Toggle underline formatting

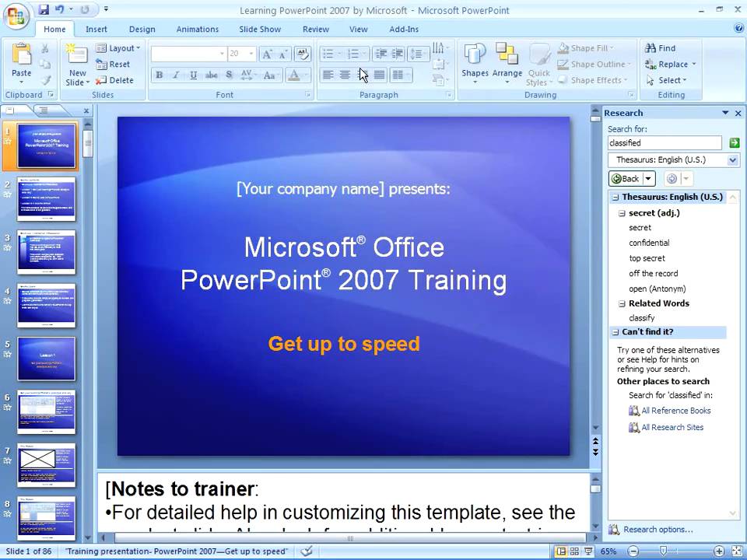click(194, 75)
